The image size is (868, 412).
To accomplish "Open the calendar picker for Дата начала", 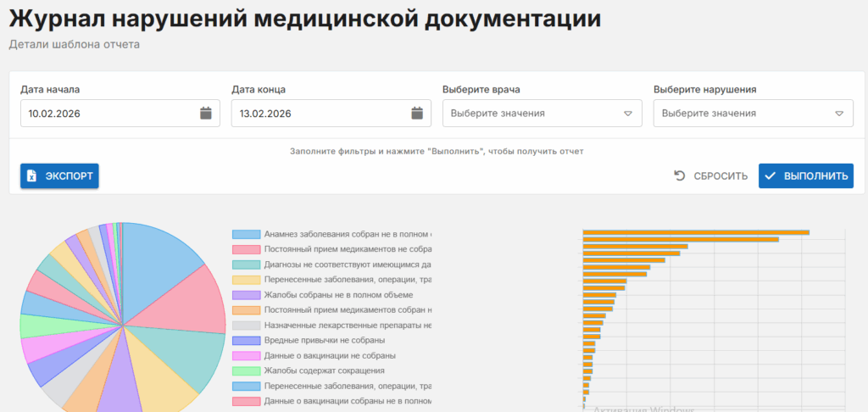I will click(x=205, y=114).
